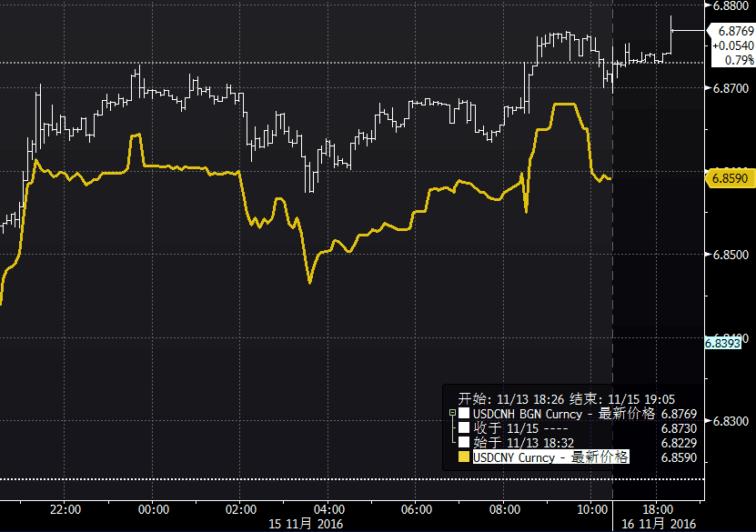
Task: Click the 6.8300 price axis label
Action: [731, 422]
